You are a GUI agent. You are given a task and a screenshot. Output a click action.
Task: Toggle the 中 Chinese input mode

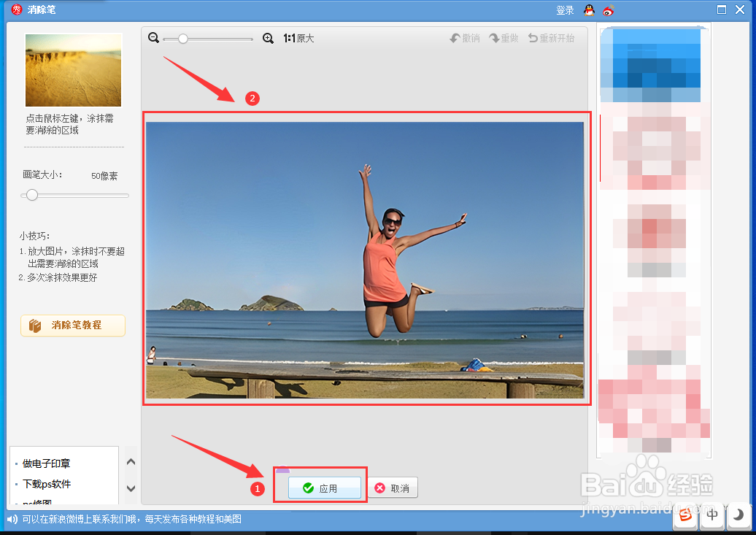coord(711,515)
